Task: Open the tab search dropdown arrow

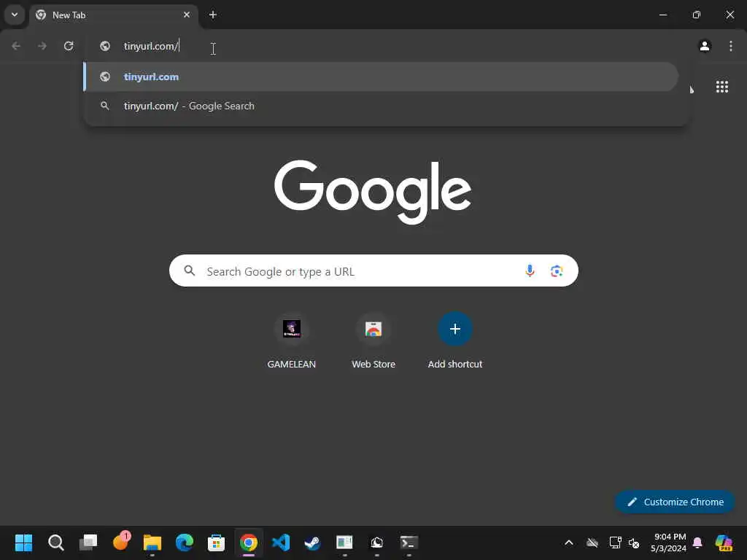Action: point(15,15)
